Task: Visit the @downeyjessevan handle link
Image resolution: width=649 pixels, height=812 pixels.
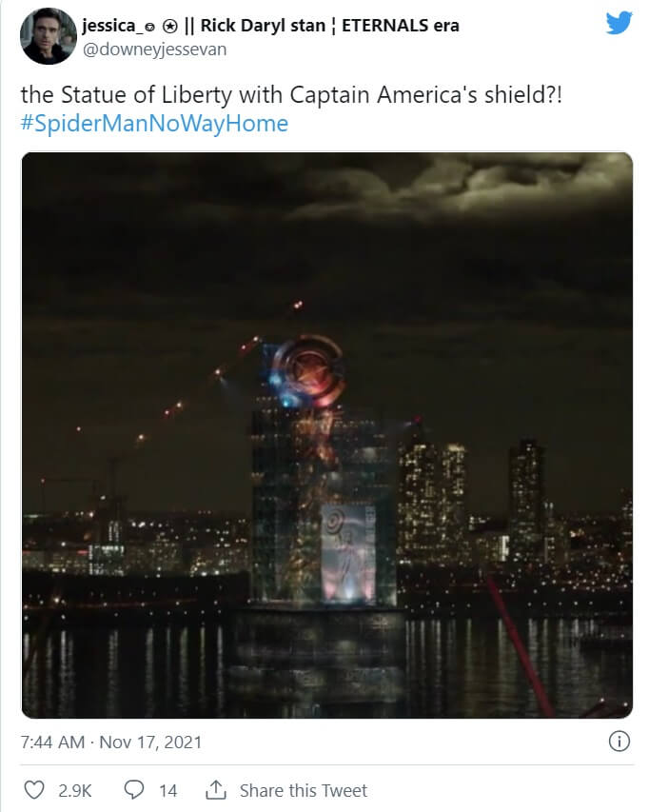Action: click(x=154, y=50)
